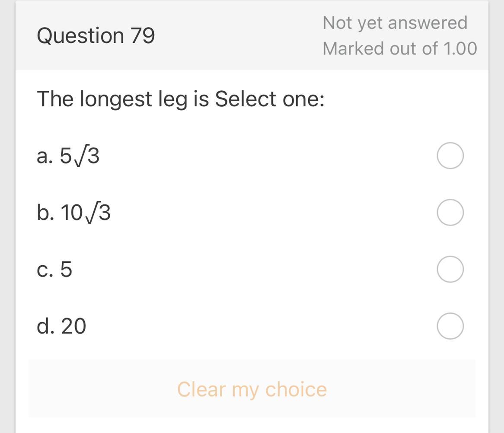Viewport: 504px width, 433px height.
Task: Click the word 'longest' in the question
Action: pos(115,99)
